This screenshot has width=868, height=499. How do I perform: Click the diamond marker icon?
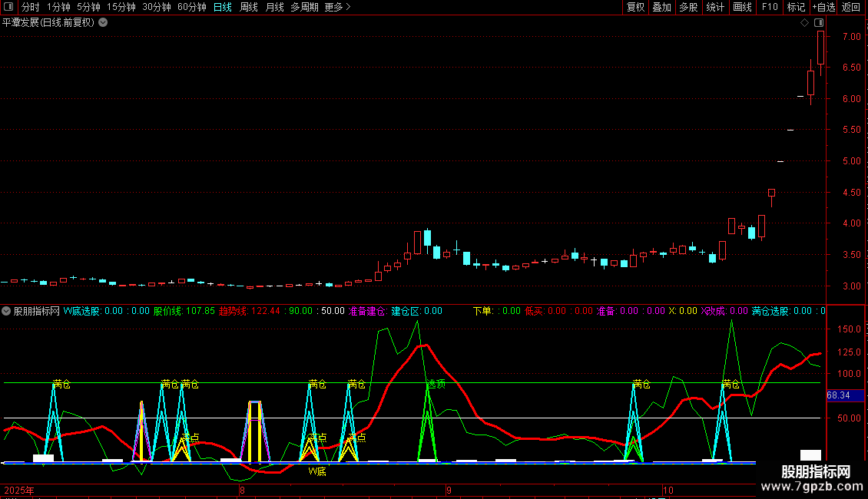coord(804,23)
